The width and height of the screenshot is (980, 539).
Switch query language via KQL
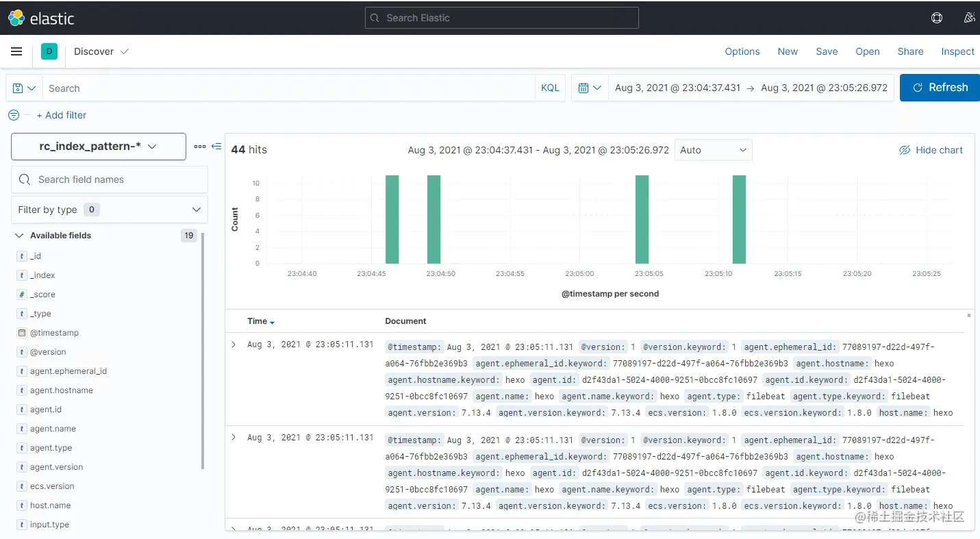[550, 88]
